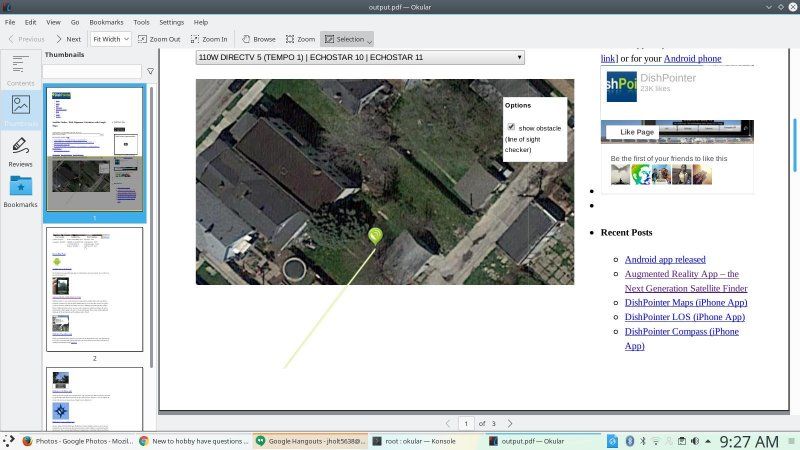The height and width of the screenshot is (450, 800).
Task: Expand hidden system tray icons arrow
Action: [x=708, y=441]
